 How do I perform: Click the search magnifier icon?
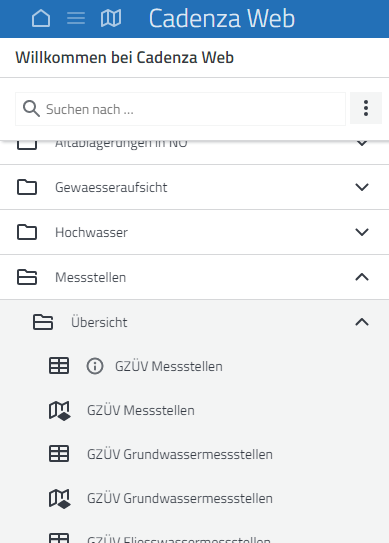click(x=31, y=109)
